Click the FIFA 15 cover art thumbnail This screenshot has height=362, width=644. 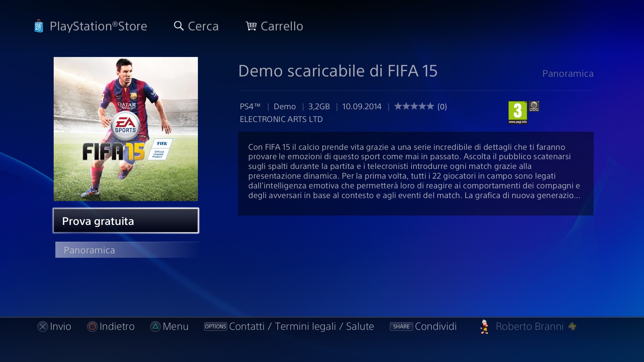coord(126,129)
